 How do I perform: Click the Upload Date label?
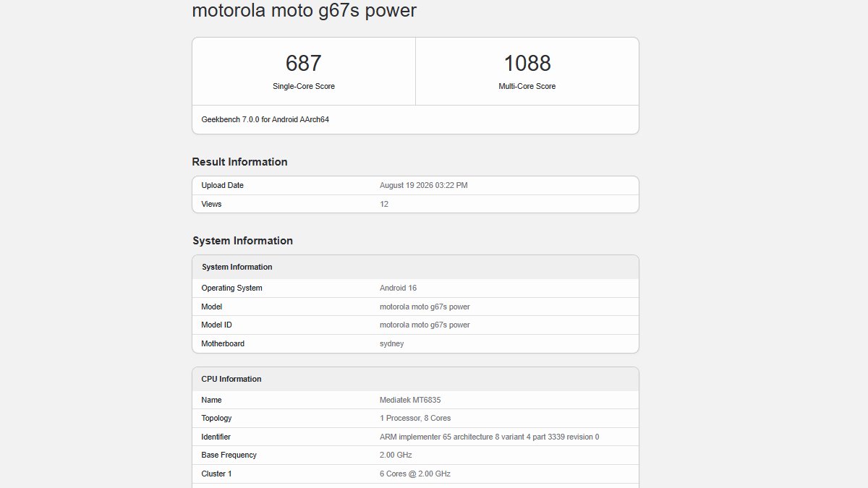(x=222, y=185)
